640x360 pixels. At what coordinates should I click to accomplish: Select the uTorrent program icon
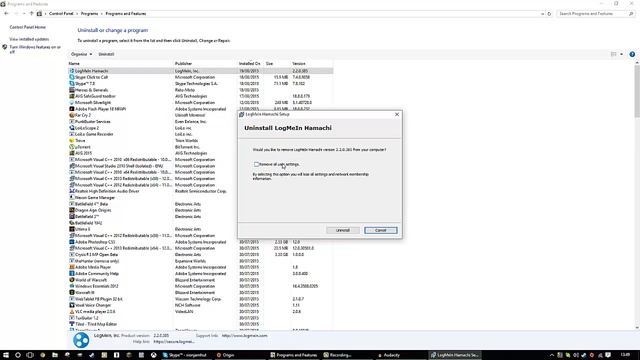[x=71, y=147]
